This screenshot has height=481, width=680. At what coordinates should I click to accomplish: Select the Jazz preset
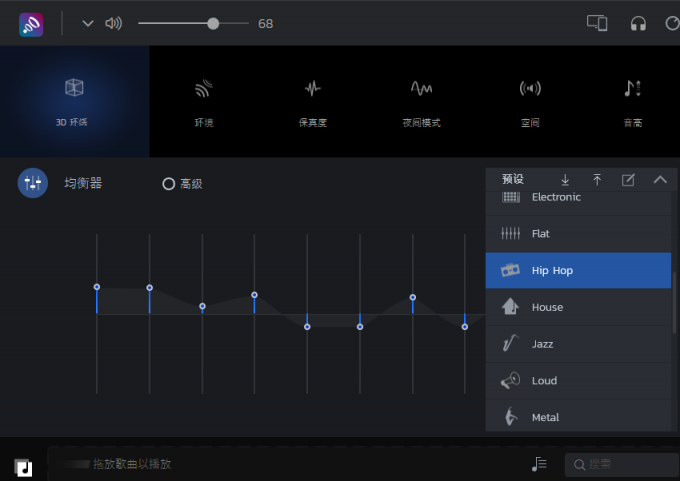click(578, 344)
